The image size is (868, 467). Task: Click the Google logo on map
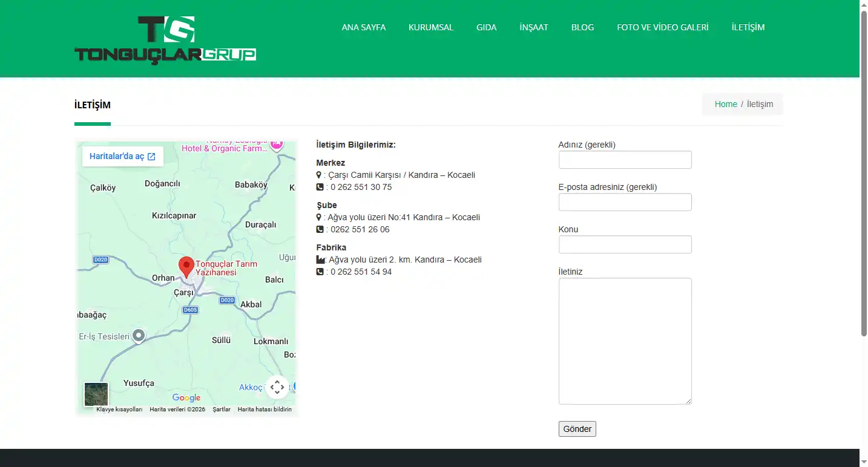186,397
